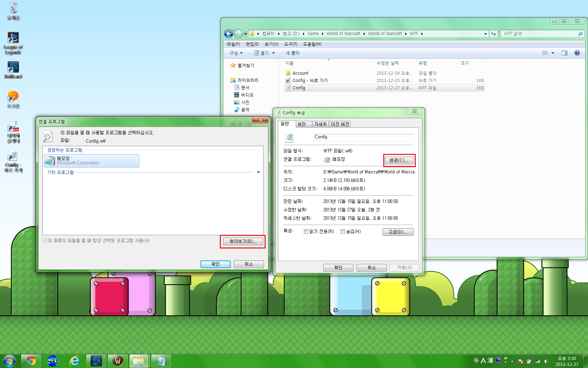Open the Config shortcut on the desktop
Viewport: 588px width, 368px height.
[13, 162]
